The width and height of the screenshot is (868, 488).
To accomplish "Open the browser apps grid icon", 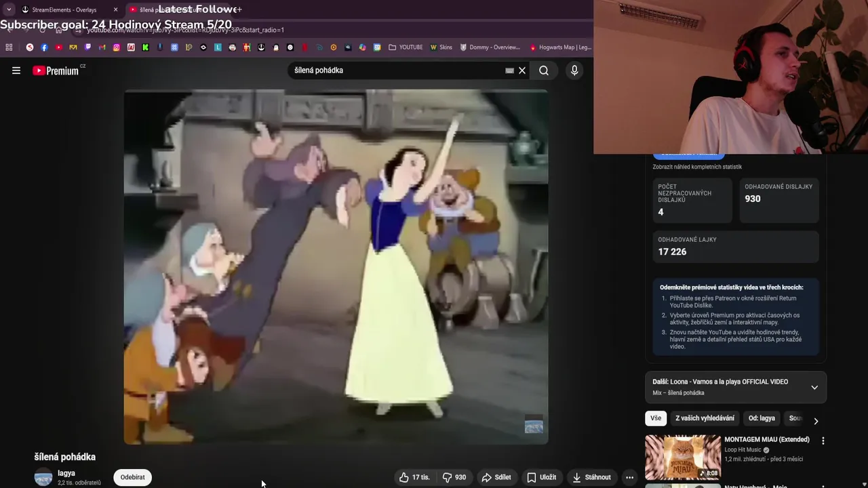I will pyautogui.click(x=9, y=47).
